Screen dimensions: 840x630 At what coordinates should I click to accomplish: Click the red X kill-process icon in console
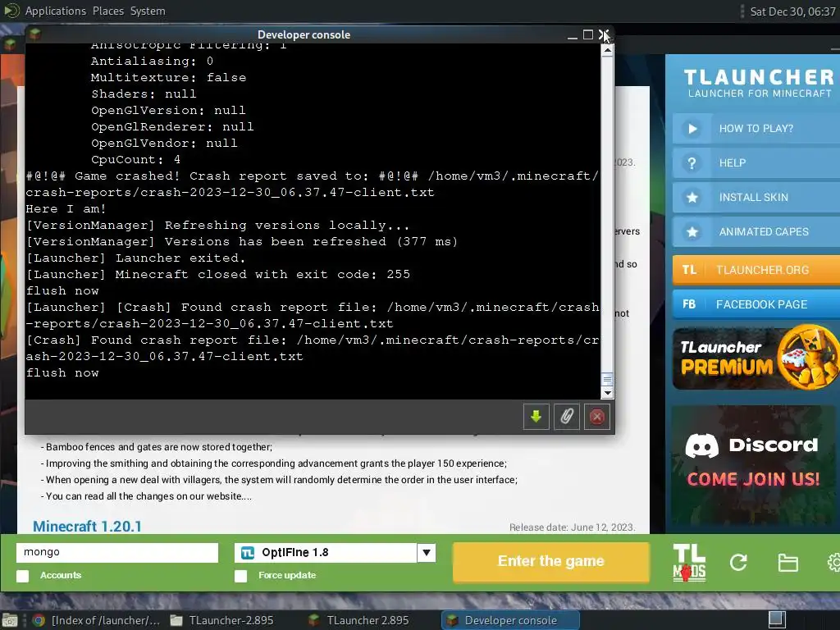597,417
